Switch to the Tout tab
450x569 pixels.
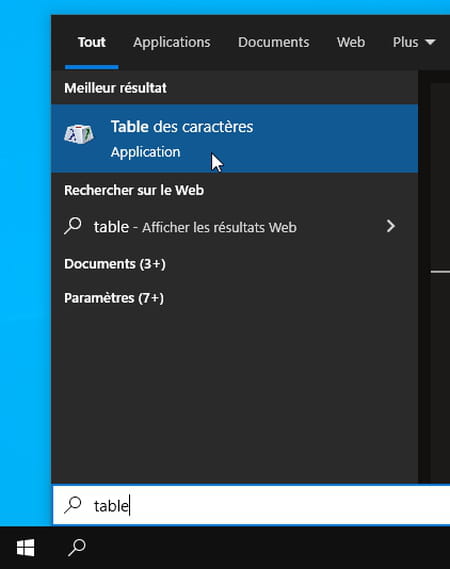click(x=92, y=42)
